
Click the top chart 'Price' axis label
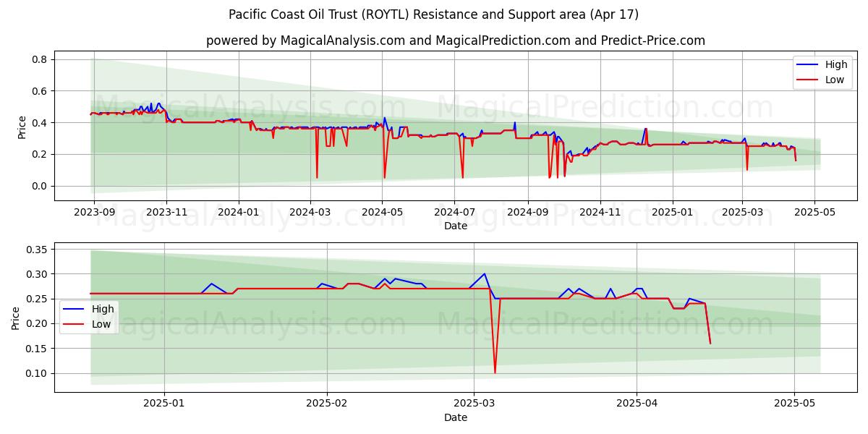pyautogui.click(x=22, y=126)
